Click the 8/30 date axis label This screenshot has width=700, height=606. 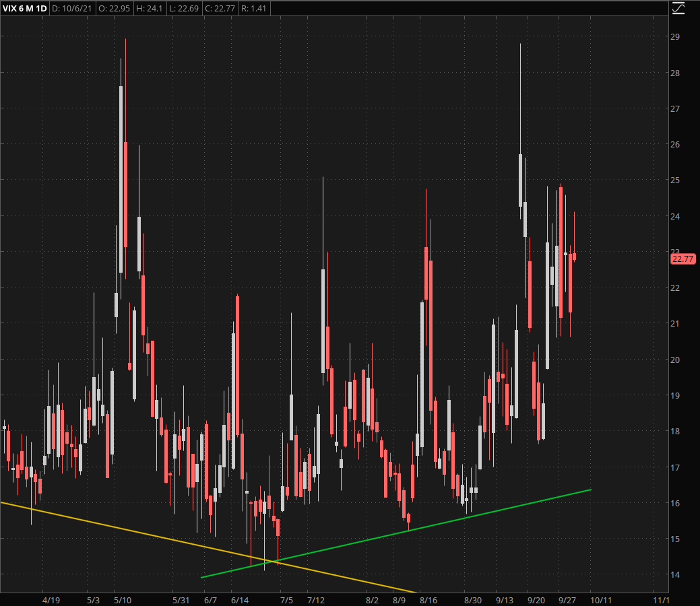(473, 600)
